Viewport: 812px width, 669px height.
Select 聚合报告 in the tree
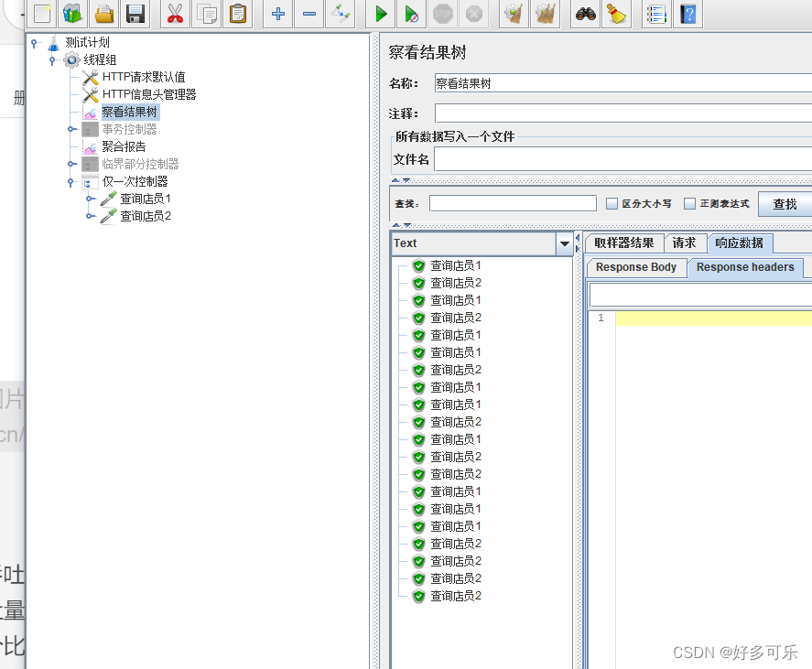click(124, 146)
